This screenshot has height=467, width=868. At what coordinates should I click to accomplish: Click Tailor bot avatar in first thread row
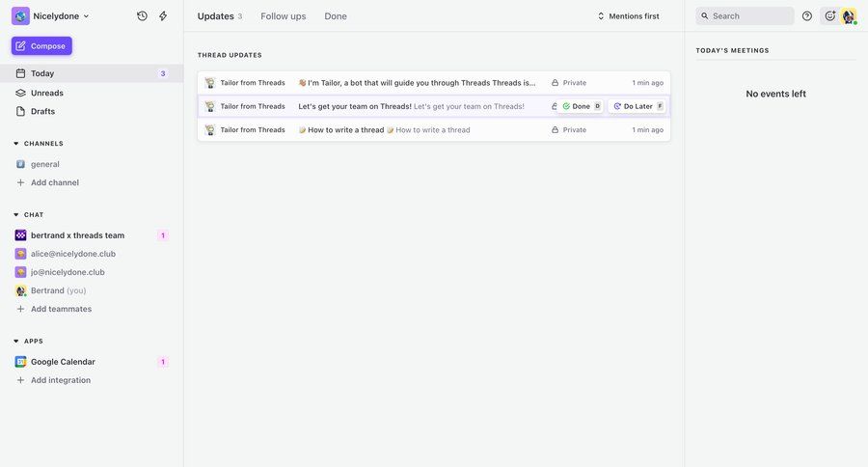pos(210,83)
